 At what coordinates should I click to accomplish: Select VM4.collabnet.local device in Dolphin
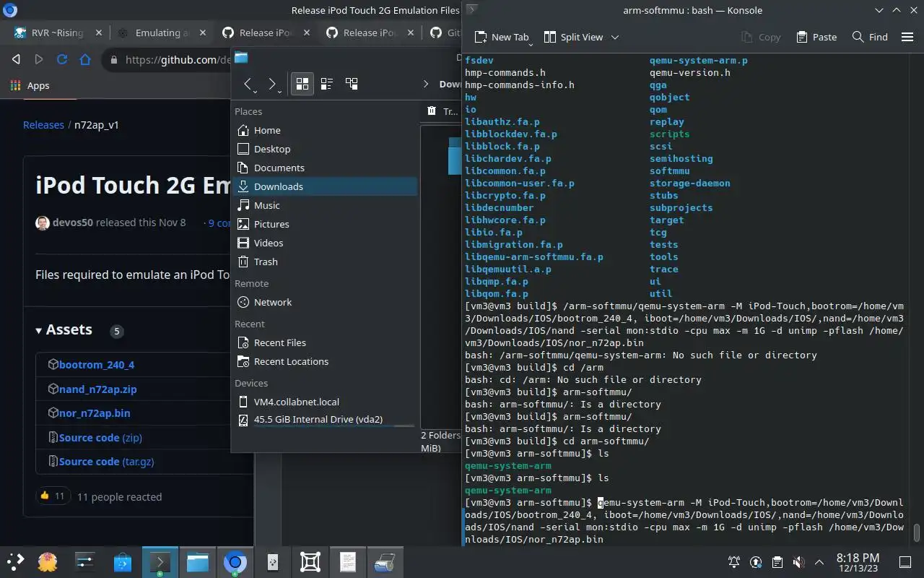325,402
